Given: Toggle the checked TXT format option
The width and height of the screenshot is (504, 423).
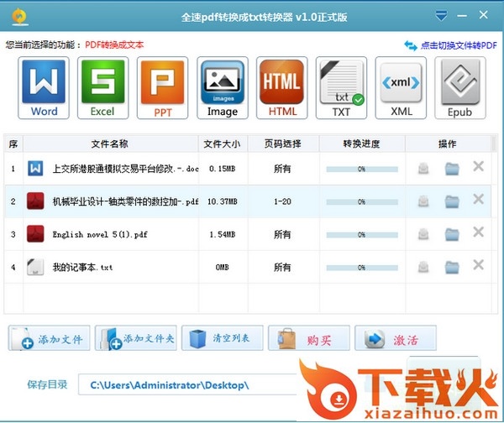Looking at the screenshot, I should click(341, 89).
